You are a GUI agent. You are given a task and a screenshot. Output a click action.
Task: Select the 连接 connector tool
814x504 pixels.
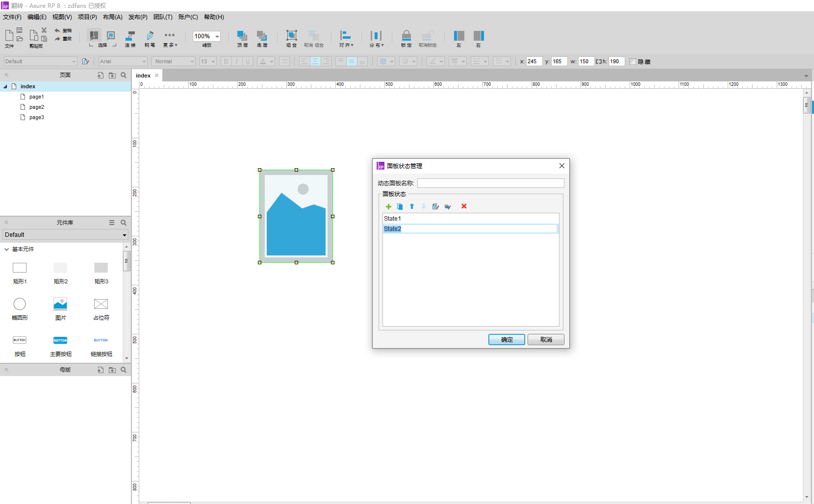coord(130,38)
